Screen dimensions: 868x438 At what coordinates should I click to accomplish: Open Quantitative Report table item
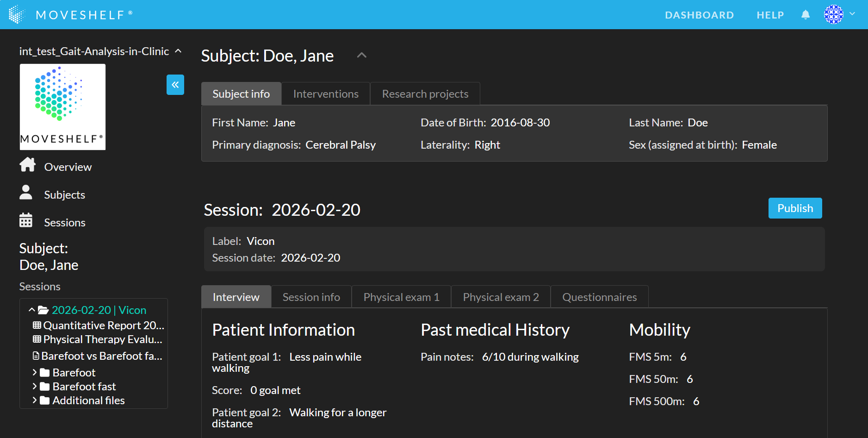coord(99,325)
